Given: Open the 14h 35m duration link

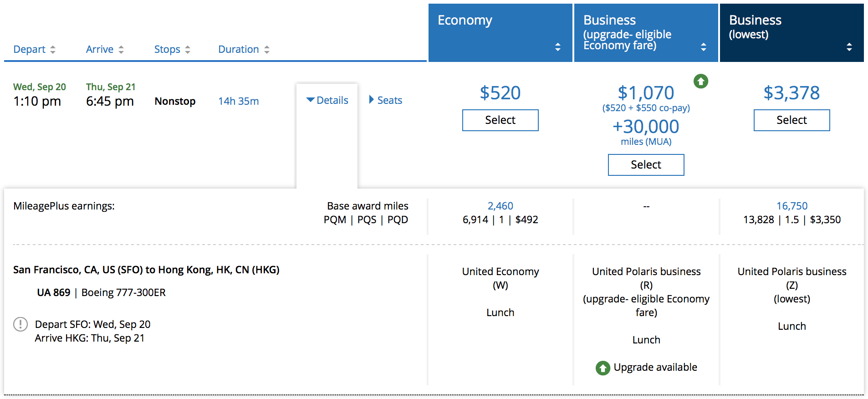Looking at the screenshot, I should click(x=239, y=101).
